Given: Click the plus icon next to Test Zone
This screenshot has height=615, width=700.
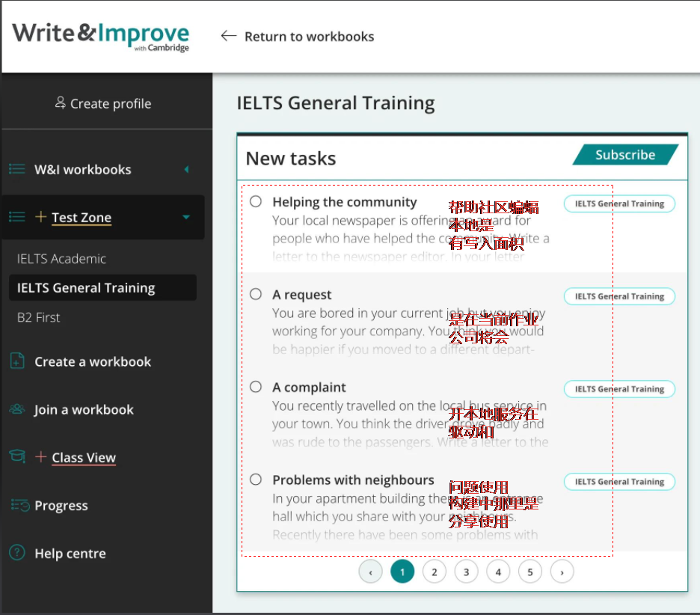Looking at the screenshot, I should [40, 217].
